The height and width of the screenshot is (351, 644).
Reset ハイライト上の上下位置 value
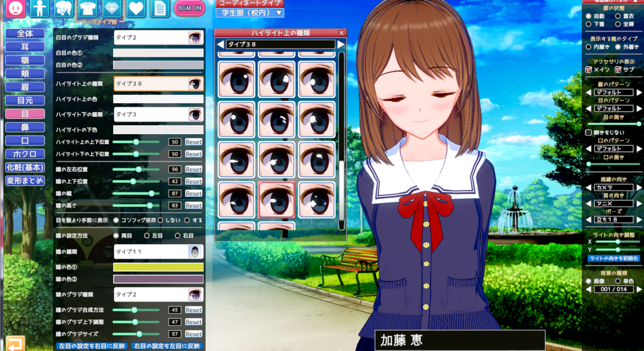click(x=194, y=142)
